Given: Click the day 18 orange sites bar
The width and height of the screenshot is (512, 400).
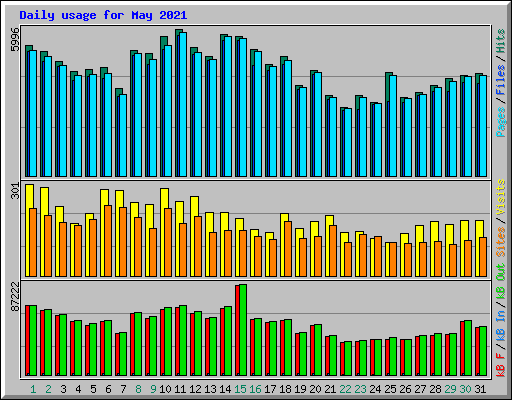Looking at the screenshot, I should [x=288, y=249].
